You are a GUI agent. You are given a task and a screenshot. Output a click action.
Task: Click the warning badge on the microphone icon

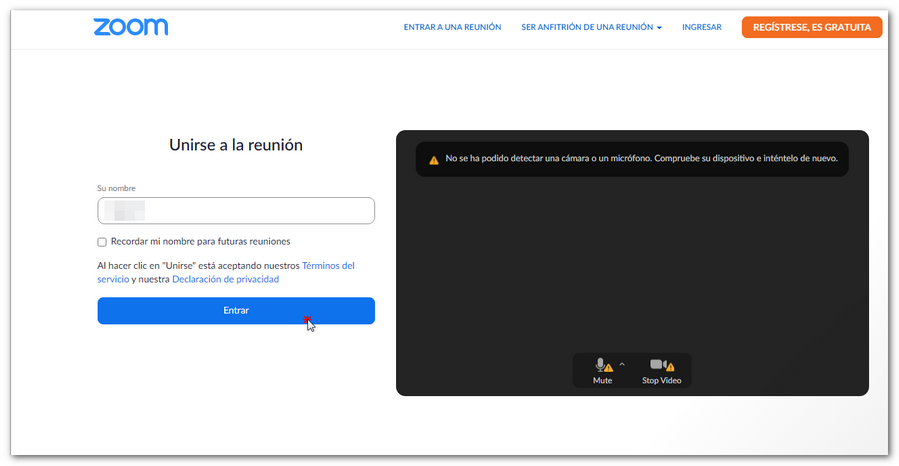pyautogui.click(x=609, y=368)
